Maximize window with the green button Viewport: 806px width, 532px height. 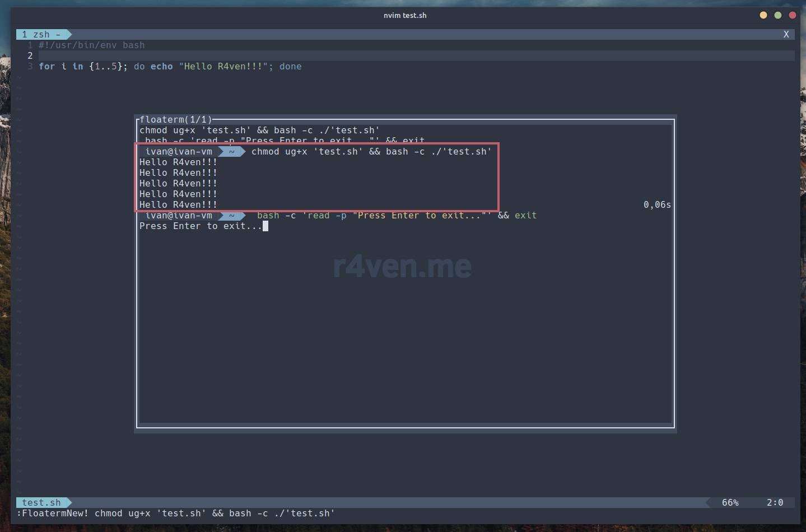click(777, 15)
